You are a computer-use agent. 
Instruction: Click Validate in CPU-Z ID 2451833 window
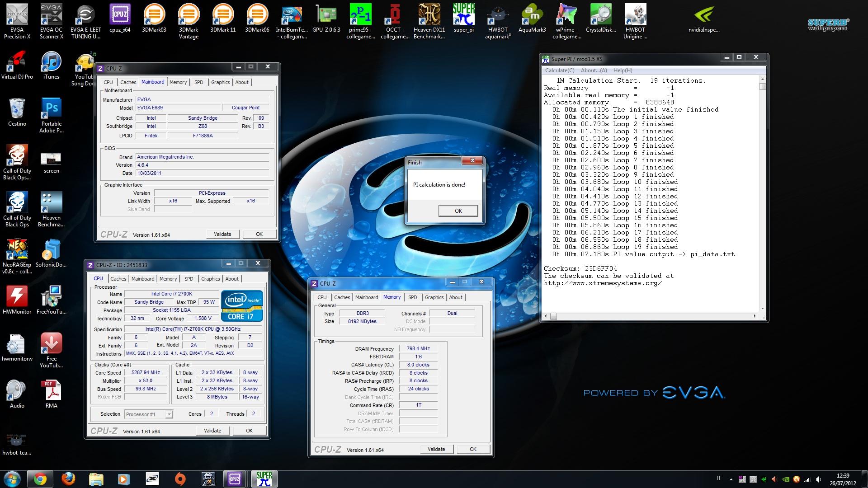click(212, 431)
